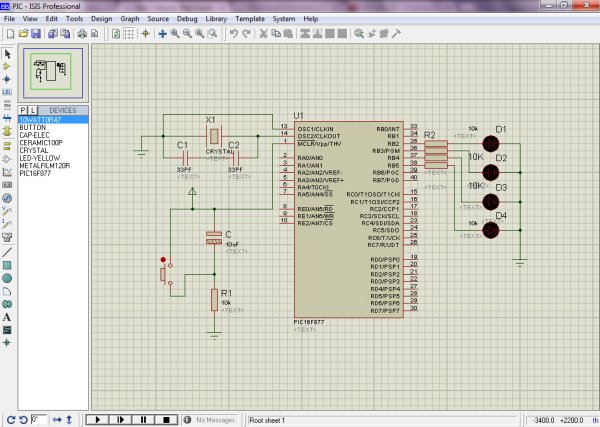The height and width of the screenshot is (427, 600).
Task: Select the 2D Graphics Circle tool
Action: [x=7, y=277]
